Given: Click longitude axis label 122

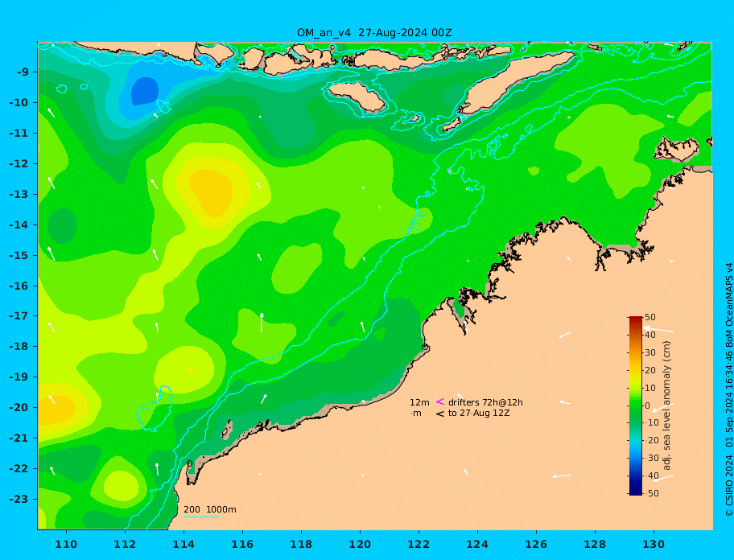Looking at the screenshot, I should tap(419, 544).
